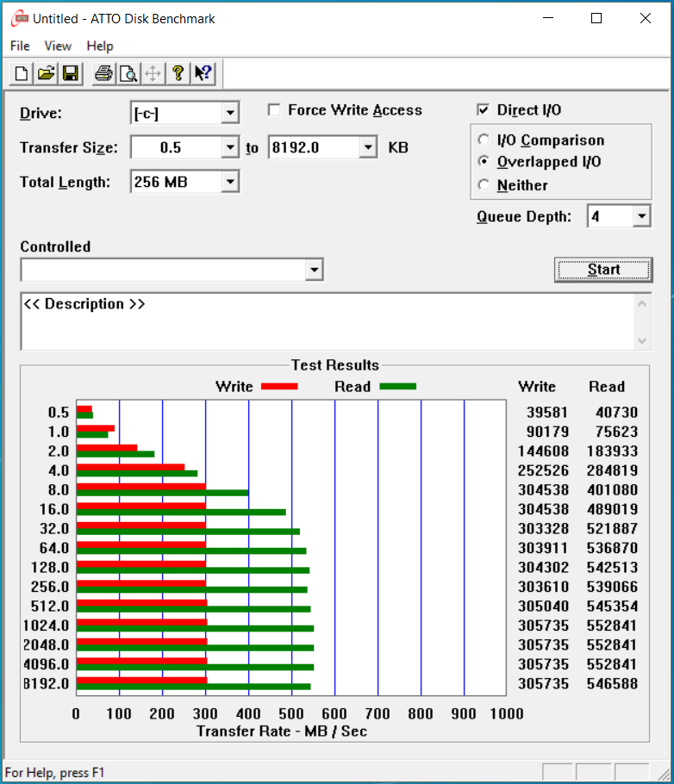Click the red Write legend swatch
This screenshot has height=784, width=674.
[x=279, y=386]
